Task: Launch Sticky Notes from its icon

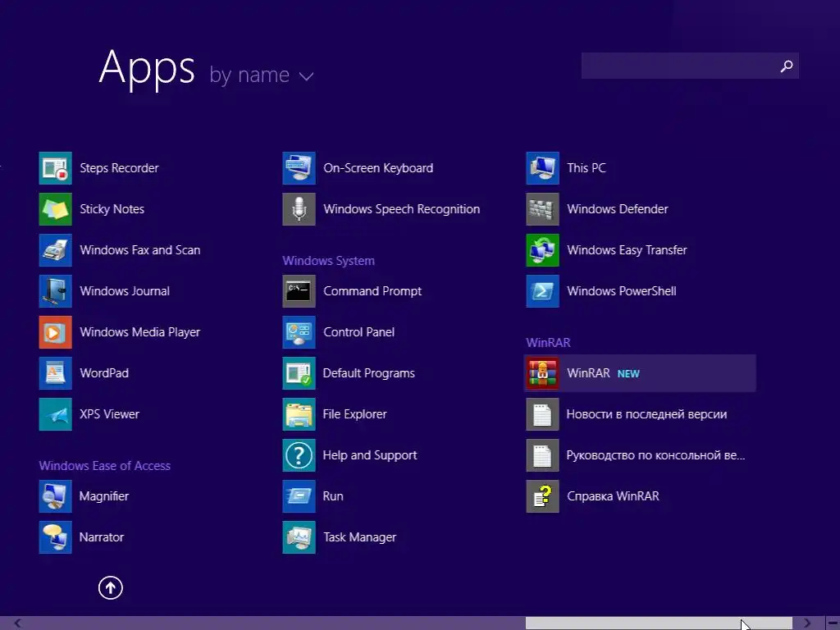Action: (55, 209)
